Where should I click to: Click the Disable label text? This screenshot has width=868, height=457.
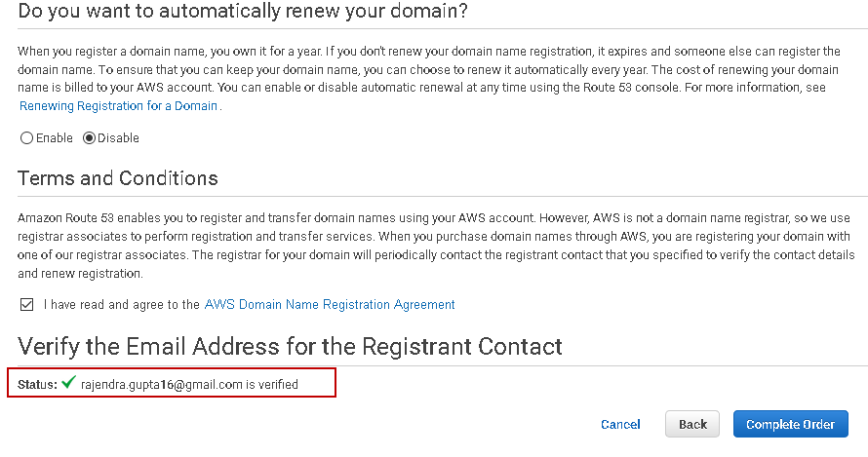click(x=118, y=138)
